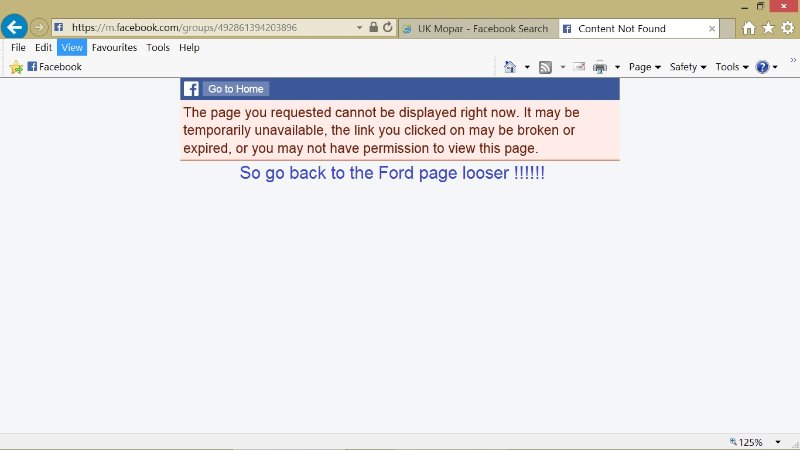Open the gear Tools icon at top right

coord(786,29)
